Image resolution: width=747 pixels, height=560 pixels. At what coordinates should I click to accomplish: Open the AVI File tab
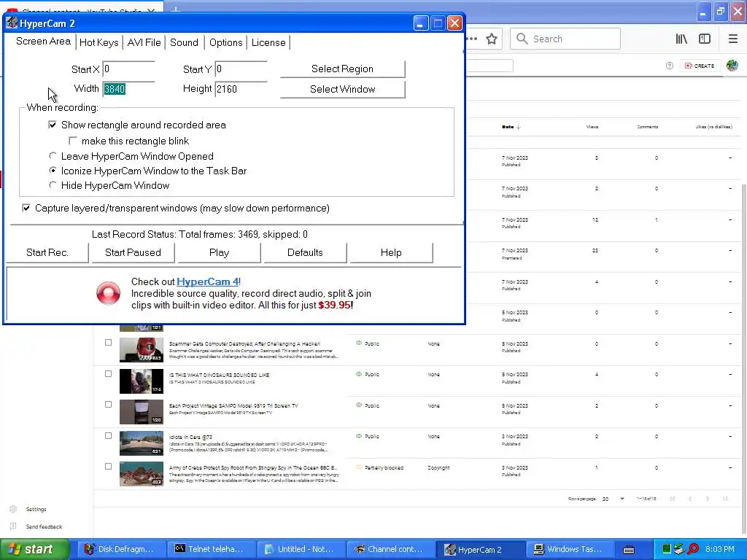click(x=144, y=42)
